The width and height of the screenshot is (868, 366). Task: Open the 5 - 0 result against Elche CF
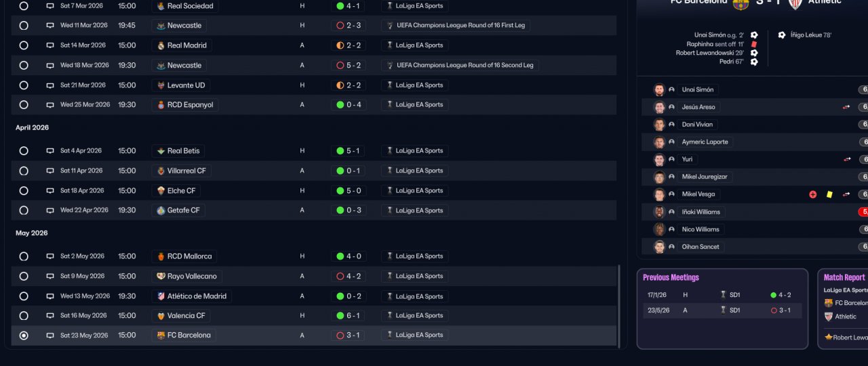tap(349, 191)
